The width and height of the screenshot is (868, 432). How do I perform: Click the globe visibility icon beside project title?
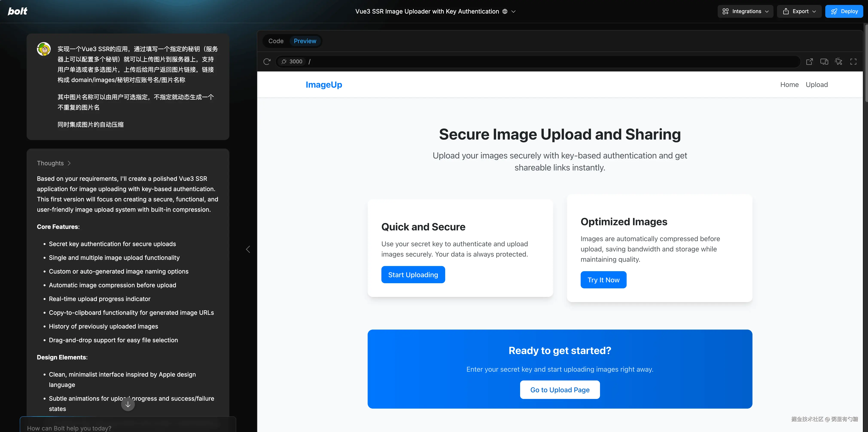(x=505, y=11)
